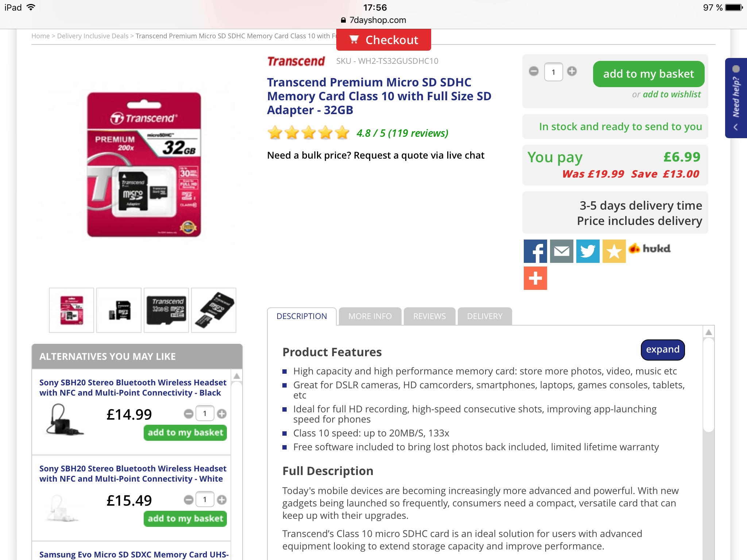The image size is (747, 560).
Task: Increase main product quantity with plus
Action: click(572, 71)
